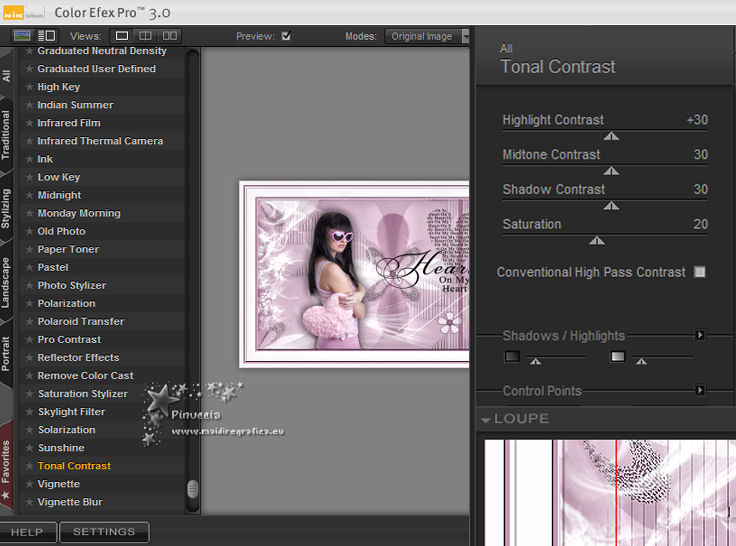The width and height of the screenshot is (736, 546).
Task: Favorite star for Midnight filter
Action: click(30, 195)
